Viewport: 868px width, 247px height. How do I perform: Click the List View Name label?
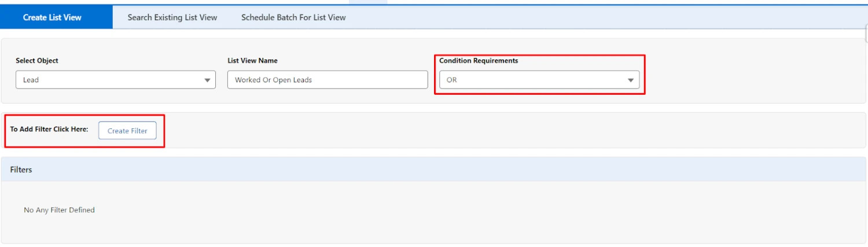tap(252, 61)
